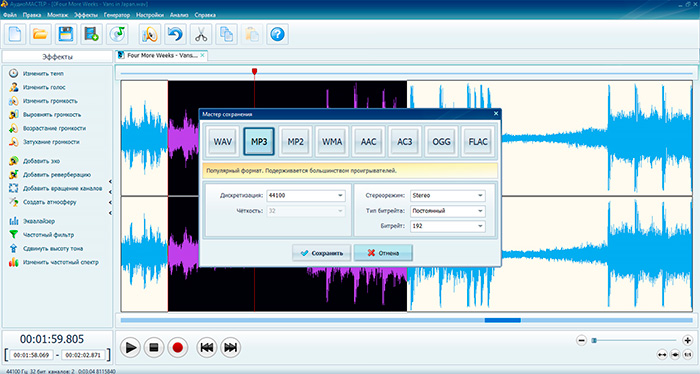Choose MP2 format in save wizard

296,141
